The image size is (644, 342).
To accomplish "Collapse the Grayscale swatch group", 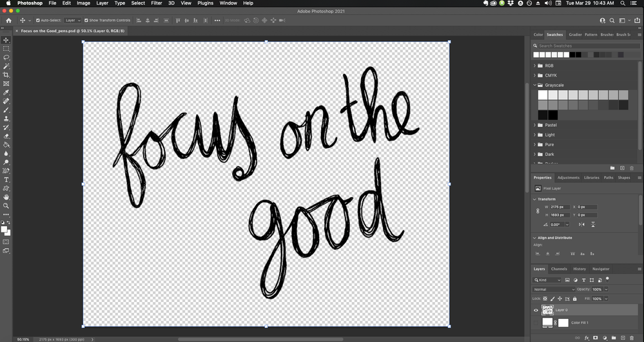I will click(x=535, y=86).
